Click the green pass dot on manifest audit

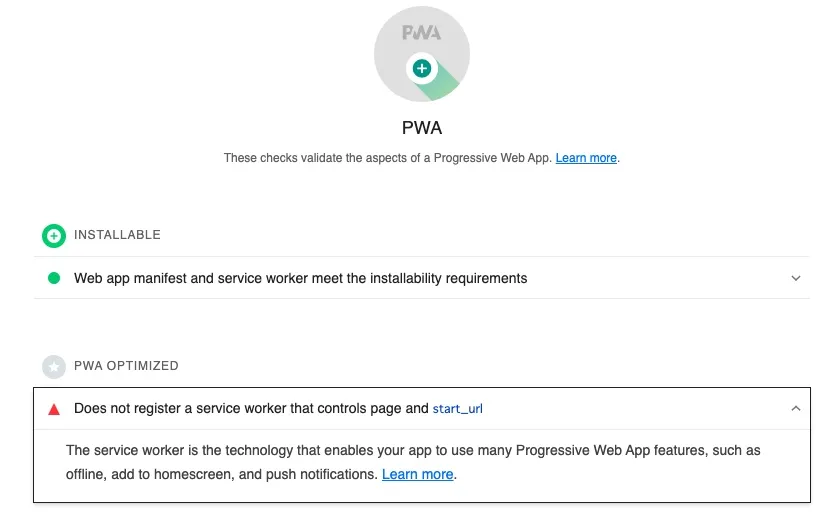click(54, 278)
